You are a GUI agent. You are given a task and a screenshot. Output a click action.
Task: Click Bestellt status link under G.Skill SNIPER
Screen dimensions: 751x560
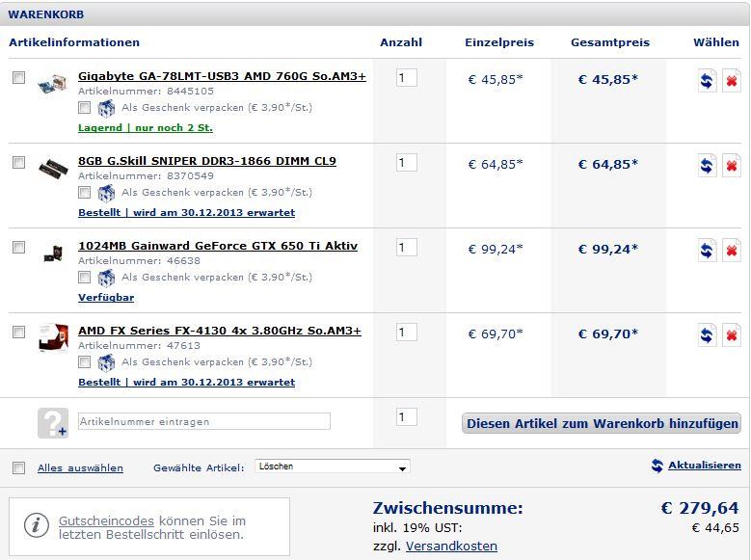pyautogui.click(x=187, y=213)
